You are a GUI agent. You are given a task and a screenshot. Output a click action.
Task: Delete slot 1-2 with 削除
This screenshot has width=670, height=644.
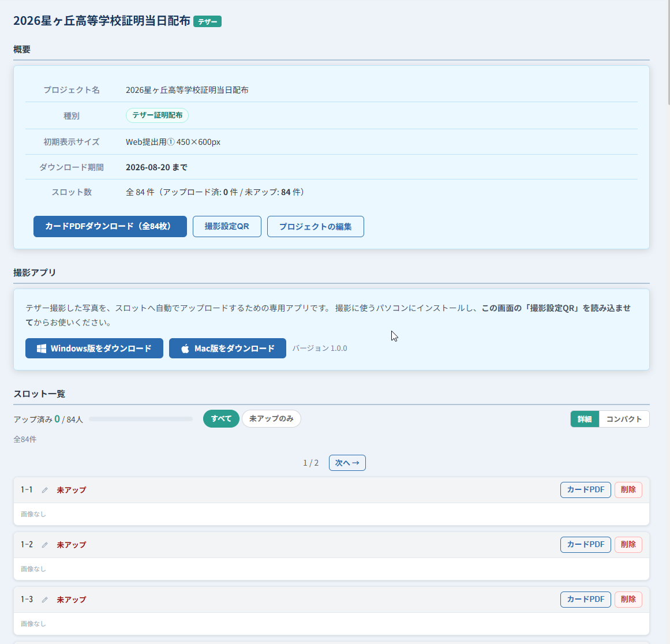tap(628, 544)
